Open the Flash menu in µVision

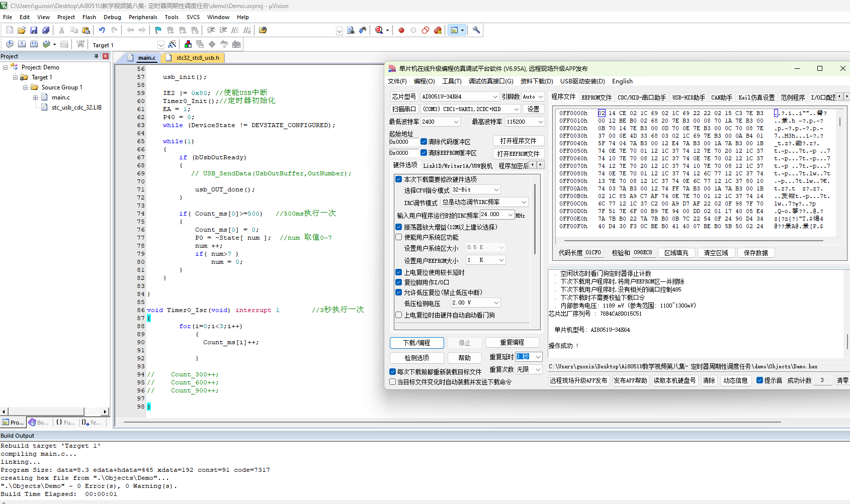89,17
